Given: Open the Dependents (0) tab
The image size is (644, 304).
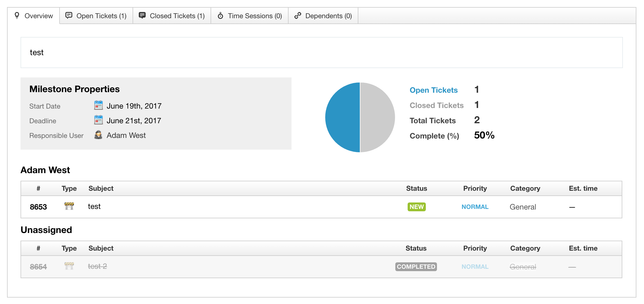Looking at the screenshot, I should (323, 16).
